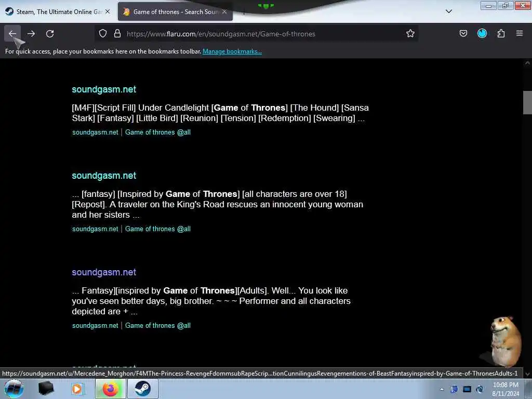Open the media player taskbar icon
532x399 pixels.
(x=77, y=389)
